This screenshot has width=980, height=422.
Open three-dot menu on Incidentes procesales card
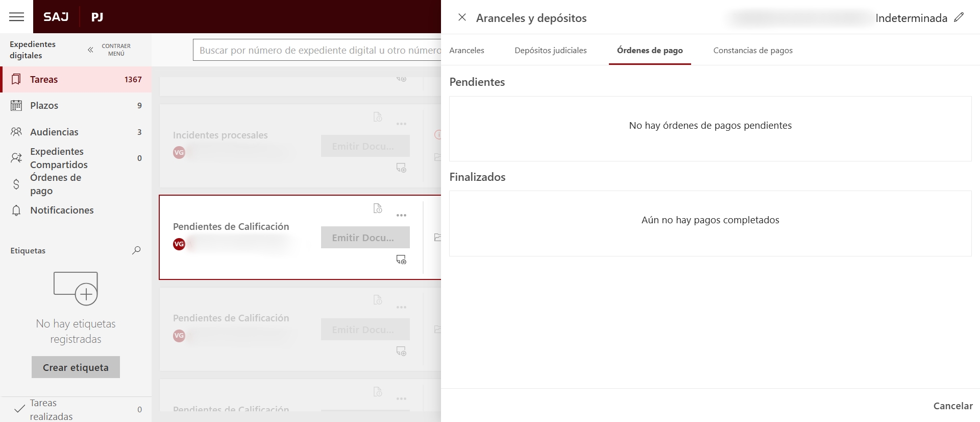pos(402,124)
